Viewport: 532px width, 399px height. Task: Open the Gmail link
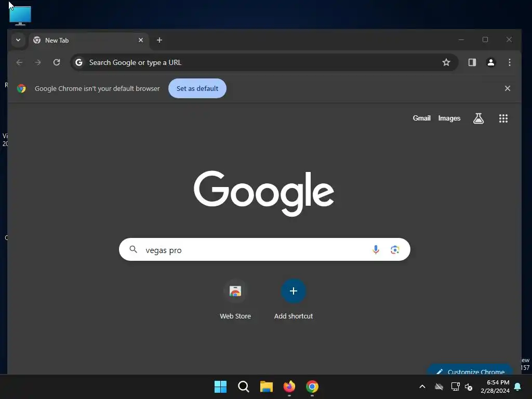click(x=421, y=118)
